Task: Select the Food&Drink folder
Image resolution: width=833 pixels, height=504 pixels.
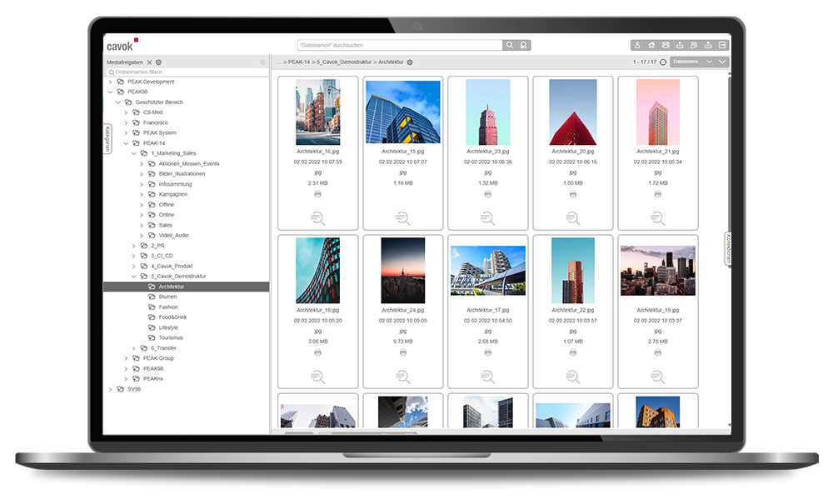Action: [172, 317]
